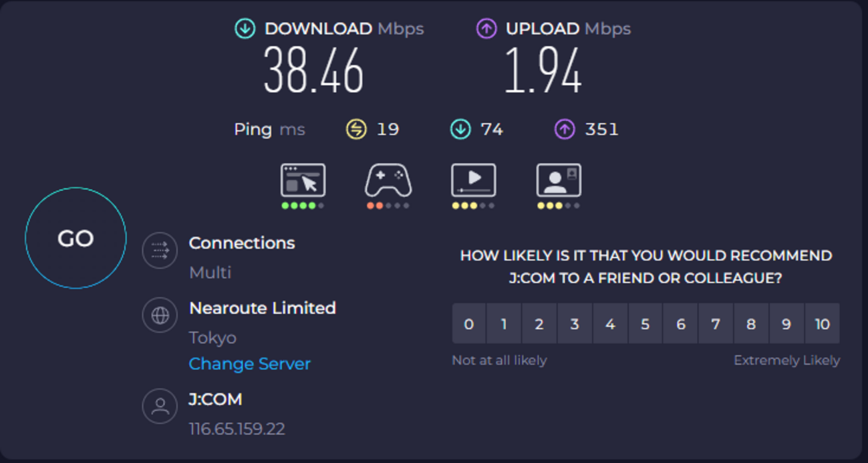Click the globe icon next to Nearoute Limited

pyautogui.click(x=160, y=315)
